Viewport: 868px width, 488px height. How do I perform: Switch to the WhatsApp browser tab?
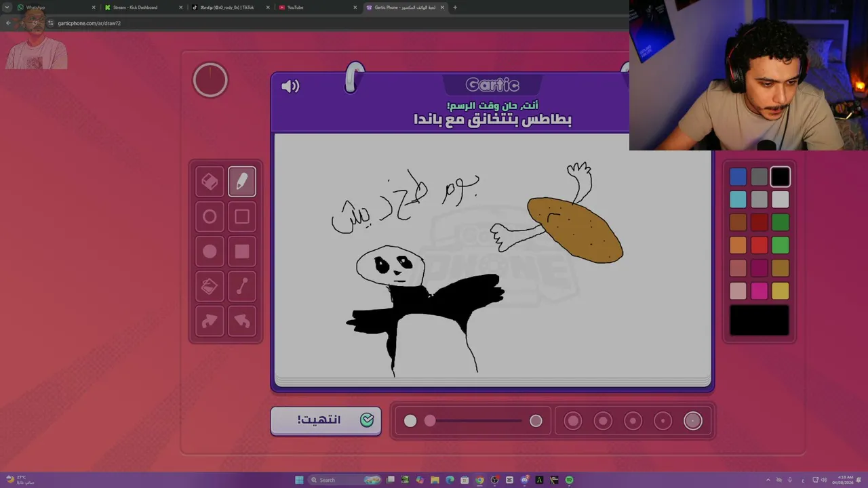(56, 7)
